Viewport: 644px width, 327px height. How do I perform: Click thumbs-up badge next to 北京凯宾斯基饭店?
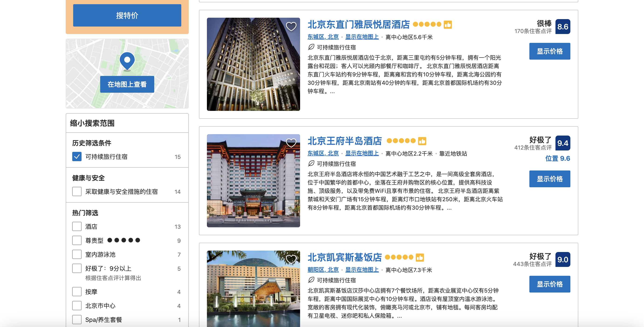click(420, 258)
